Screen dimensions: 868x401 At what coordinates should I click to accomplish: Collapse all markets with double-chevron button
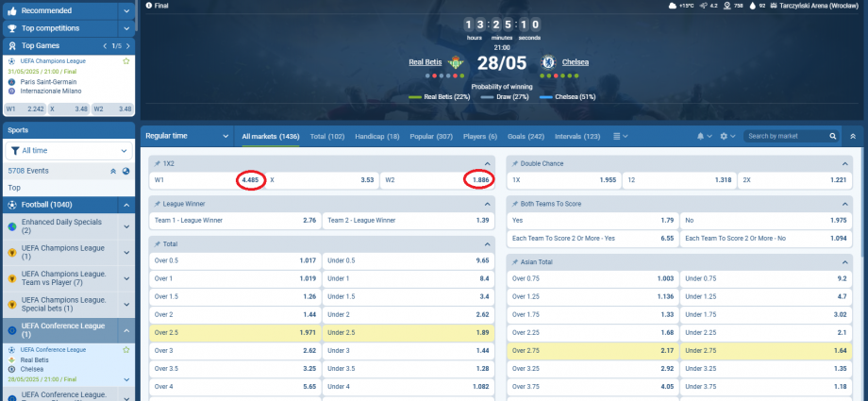tap(853, 136)
